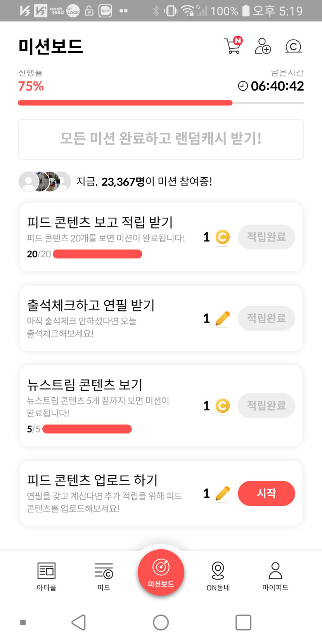Tap 적립완료 button for 출석체크 mission
The image size is (322, 644).
click(267, 319)
